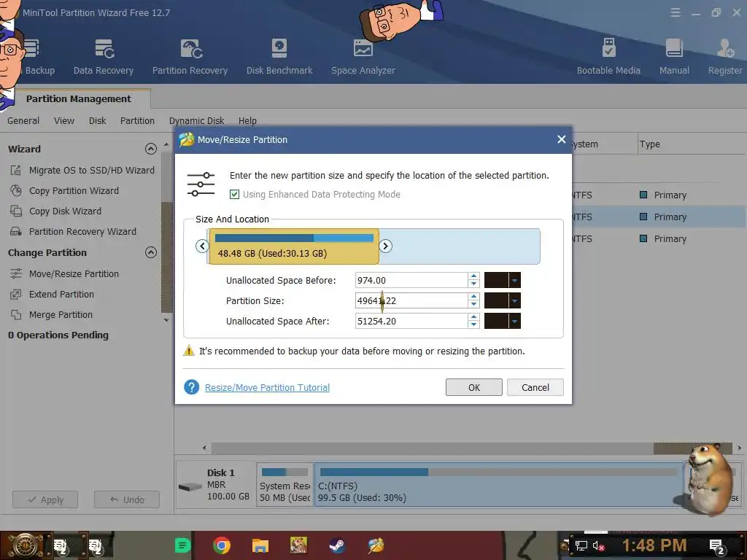Click the yellow partition size bar
This screenshot has width=747, height=560.
pyautogui.click(x=293, y=246)
